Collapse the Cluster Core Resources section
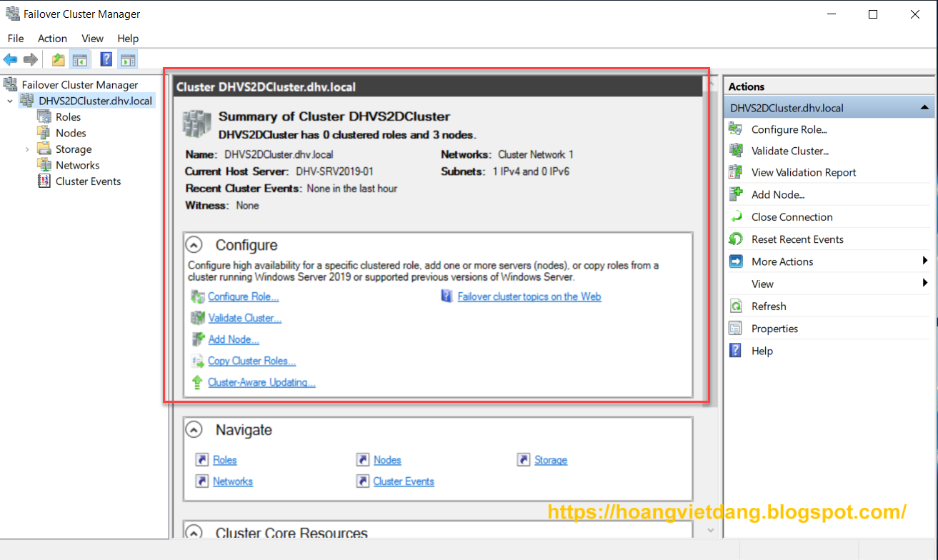The image size is (938, 560). point(194,532)
